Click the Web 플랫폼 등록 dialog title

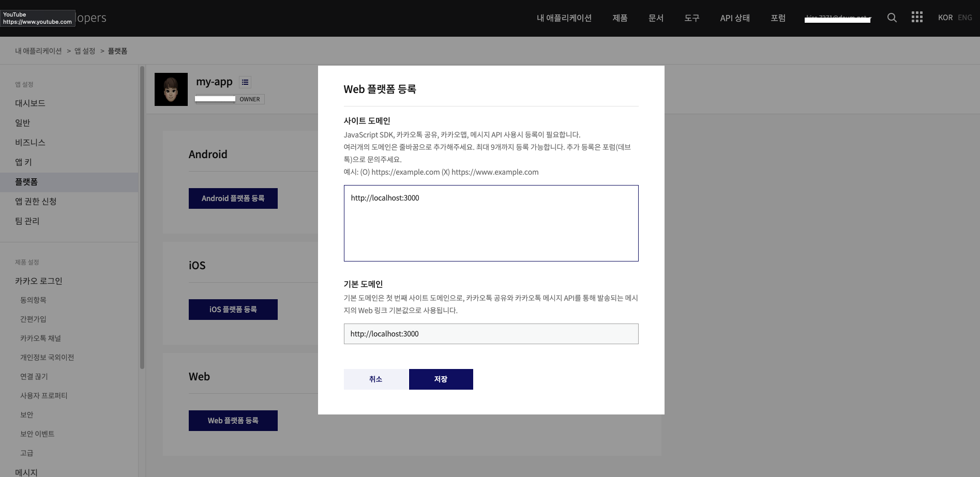[380, 89]
